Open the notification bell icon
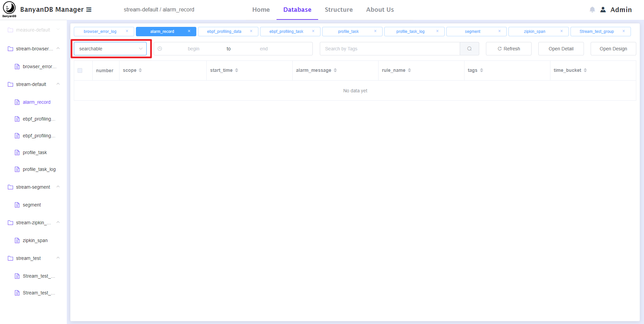Image resolution: width=644 pixels, height=324 pixels. click(592, 10)
